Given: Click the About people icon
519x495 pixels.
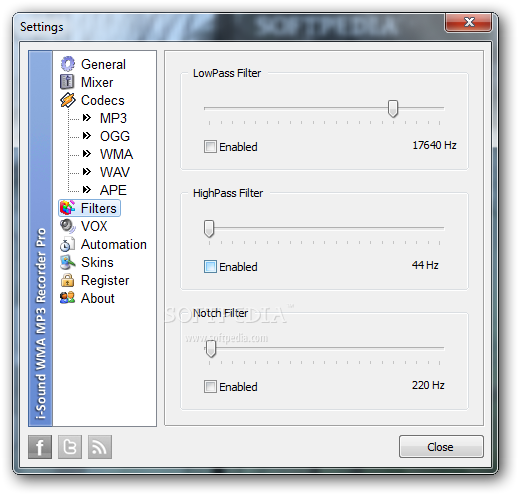Looking at the screenshot, I should (x=67, y=298).
